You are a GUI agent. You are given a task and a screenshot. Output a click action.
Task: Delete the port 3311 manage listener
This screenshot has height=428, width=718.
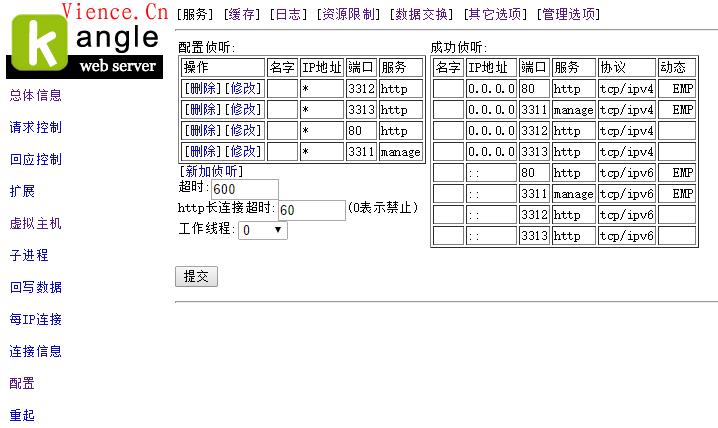(203, 152)
